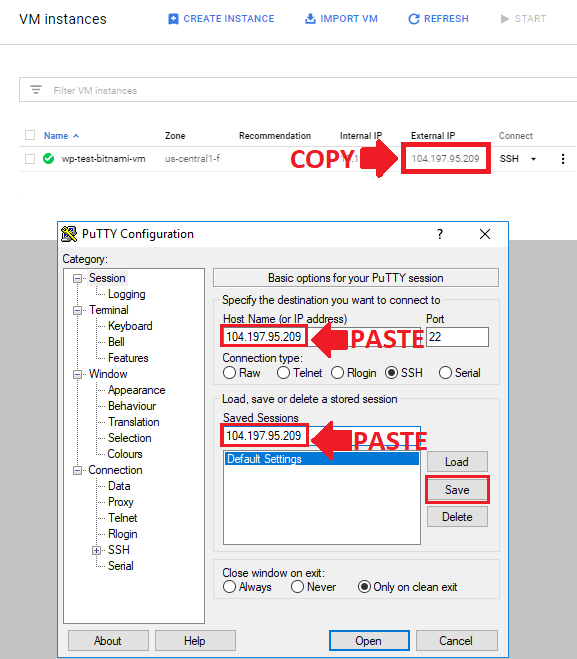The height and width of the screenshot is (659, 577).
Task: Click the external IP 104.197.95.209 cell
Action: point(445,158)
